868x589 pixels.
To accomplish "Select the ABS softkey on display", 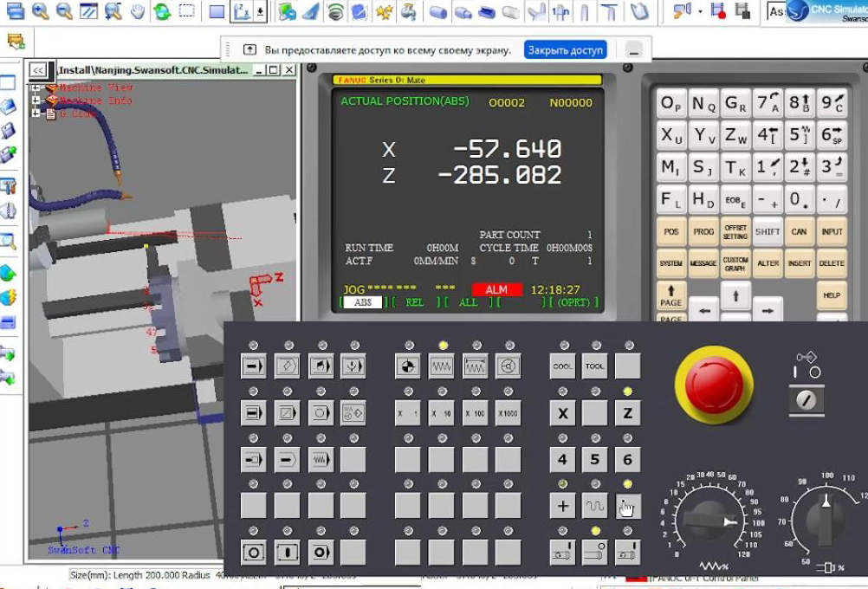I will [x=364, y=302].
